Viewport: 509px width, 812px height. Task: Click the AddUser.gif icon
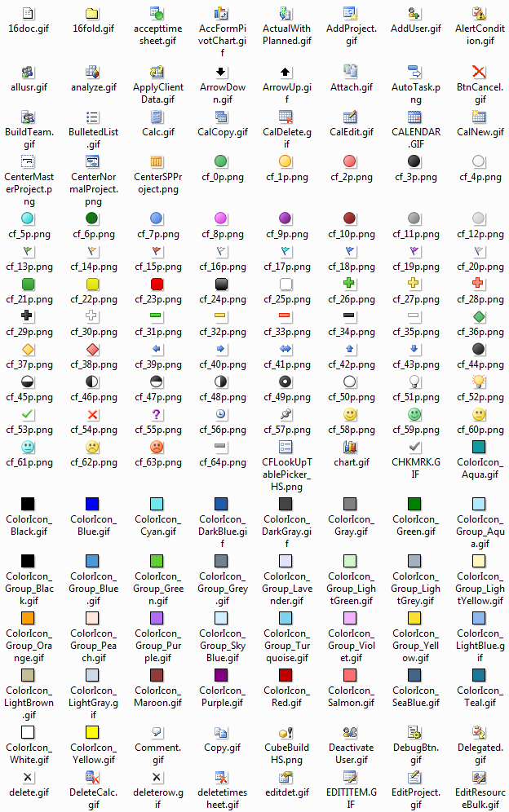click(x=414, y=14)
